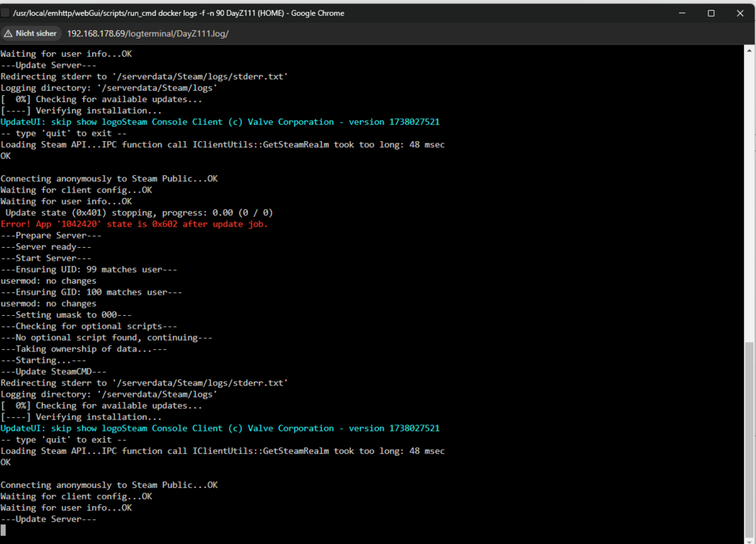The height and width of the screenshot is (544, 756).
Task: Click the warning triangle icon in address bar
Action: pyautogui.click(x=8, y=34)
